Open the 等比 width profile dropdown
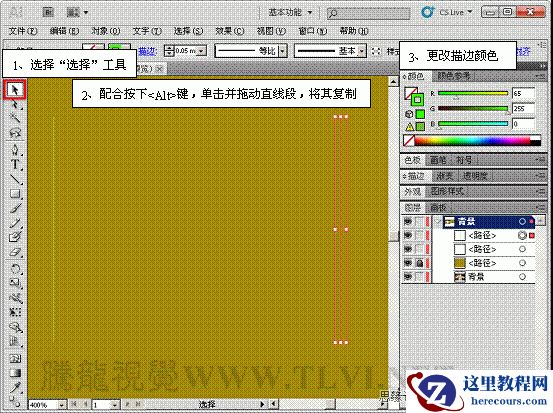The image size is (553, 413). pyautogui.click(x=282, y=51)
